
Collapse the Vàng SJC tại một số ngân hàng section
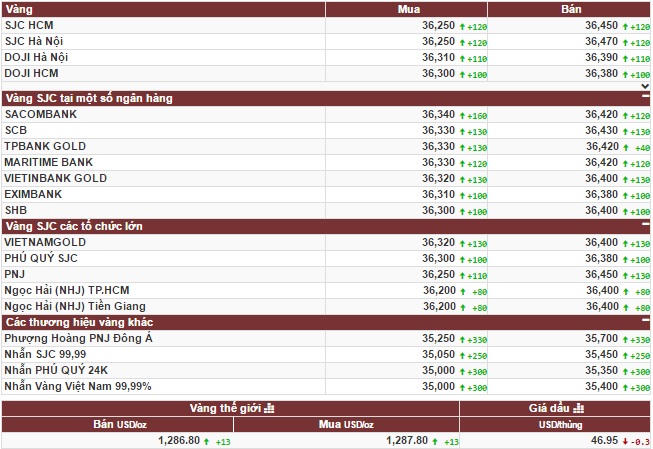(x=645, y=99)
